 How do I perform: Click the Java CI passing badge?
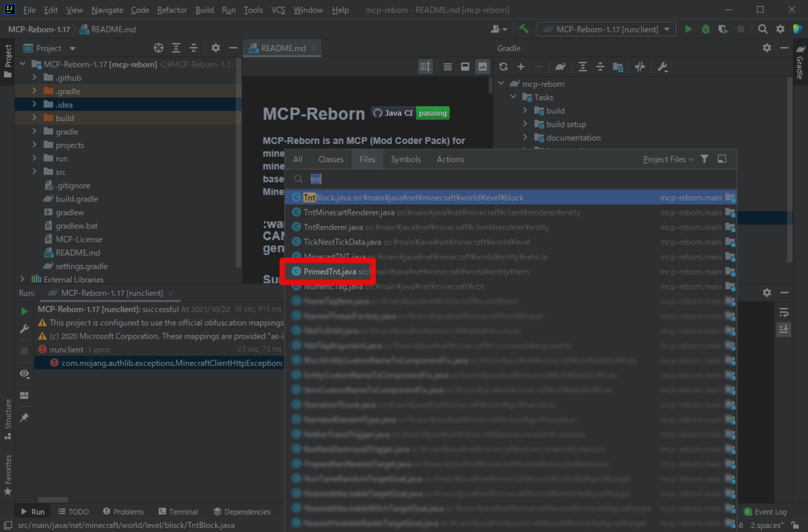click(x=410, y=113)
